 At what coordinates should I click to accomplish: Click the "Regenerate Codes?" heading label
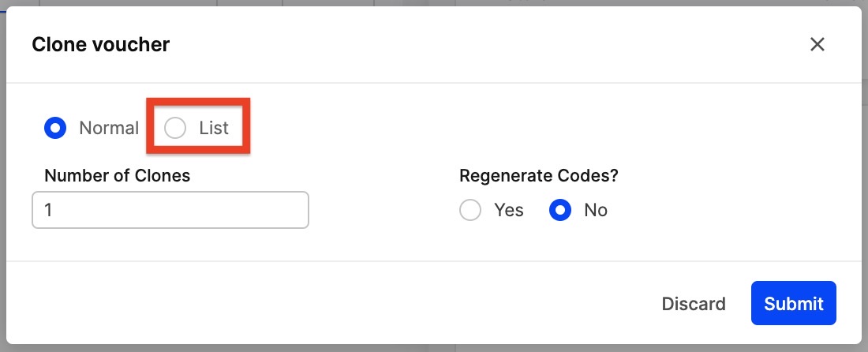(x=538, y=175)
